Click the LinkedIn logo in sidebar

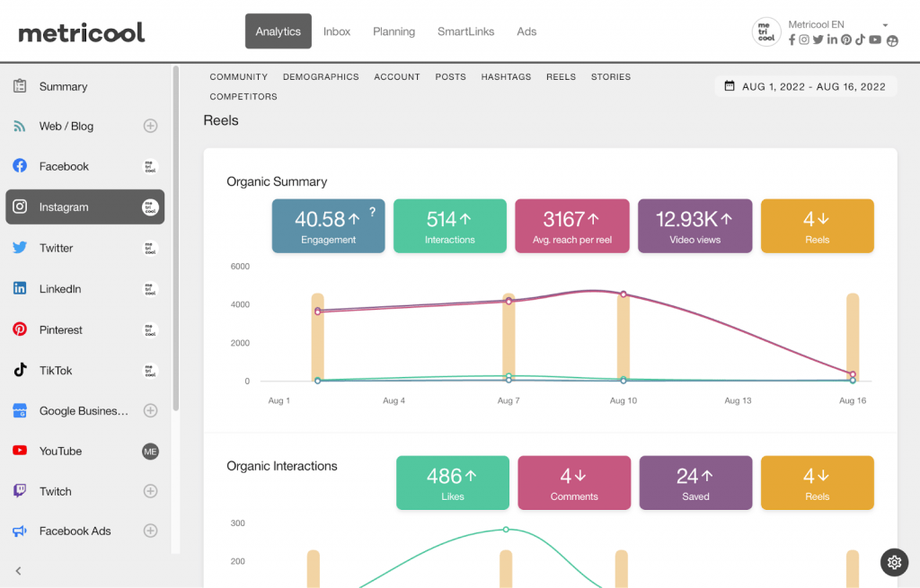point(20,288)
